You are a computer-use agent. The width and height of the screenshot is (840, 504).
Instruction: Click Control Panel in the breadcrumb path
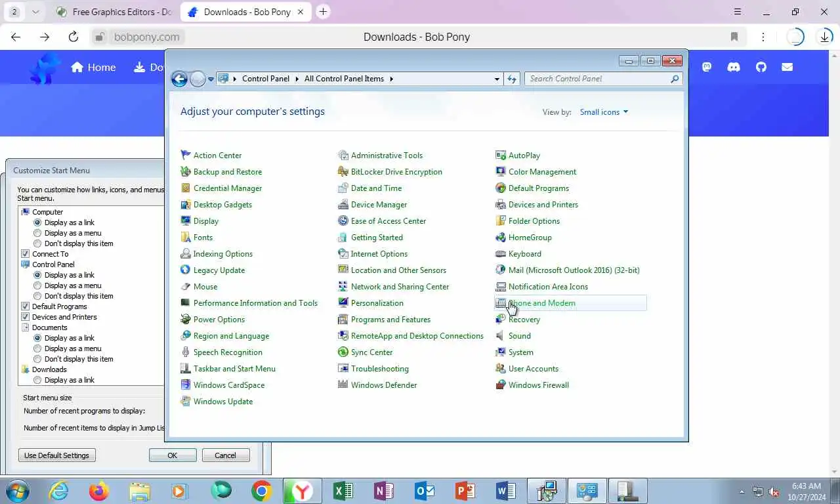[266, 79]
